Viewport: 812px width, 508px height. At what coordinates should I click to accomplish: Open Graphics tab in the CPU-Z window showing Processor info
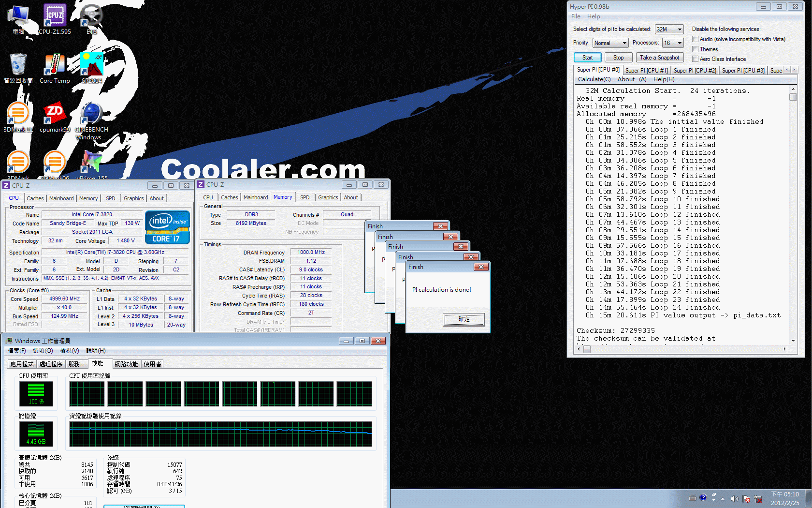tap(134, 198)
